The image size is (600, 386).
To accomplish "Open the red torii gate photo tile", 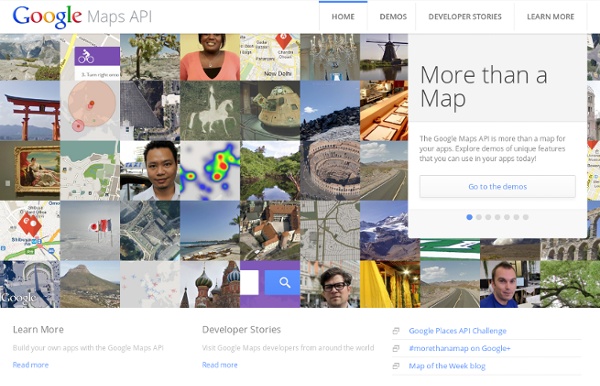I will (x=30, y=111).
